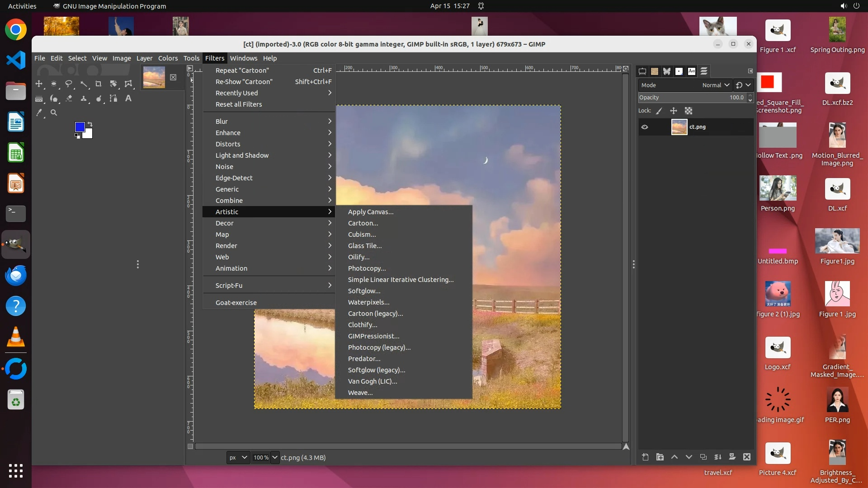Image resolution: width=868 pixels, height=488 pixels.
Task: Select the Text tool
Action: pos(128,99)
